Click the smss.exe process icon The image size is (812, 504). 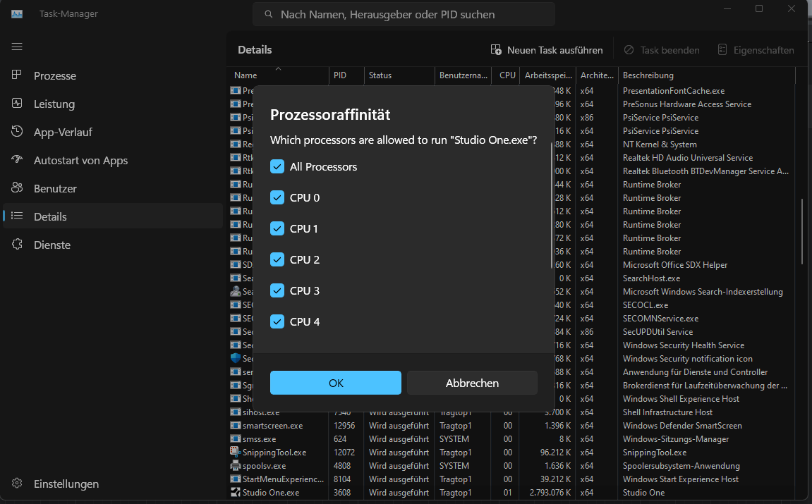(236, 439)
